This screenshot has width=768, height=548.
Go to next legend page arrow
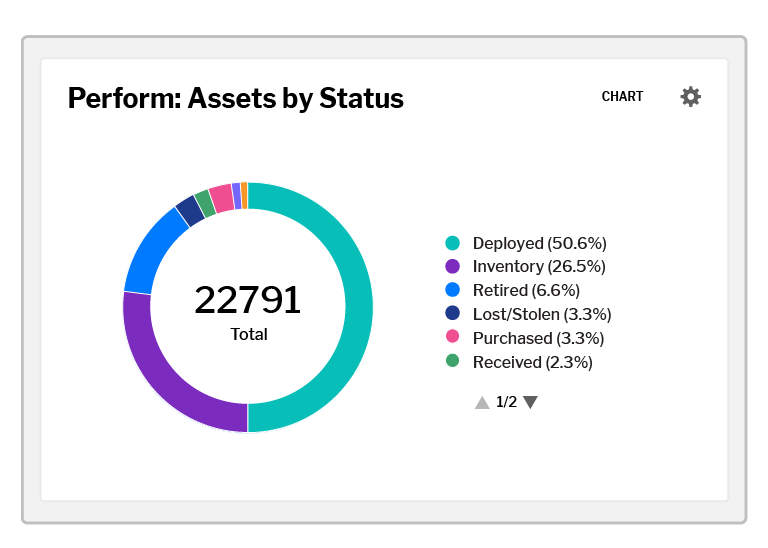[x=530, y=402]
